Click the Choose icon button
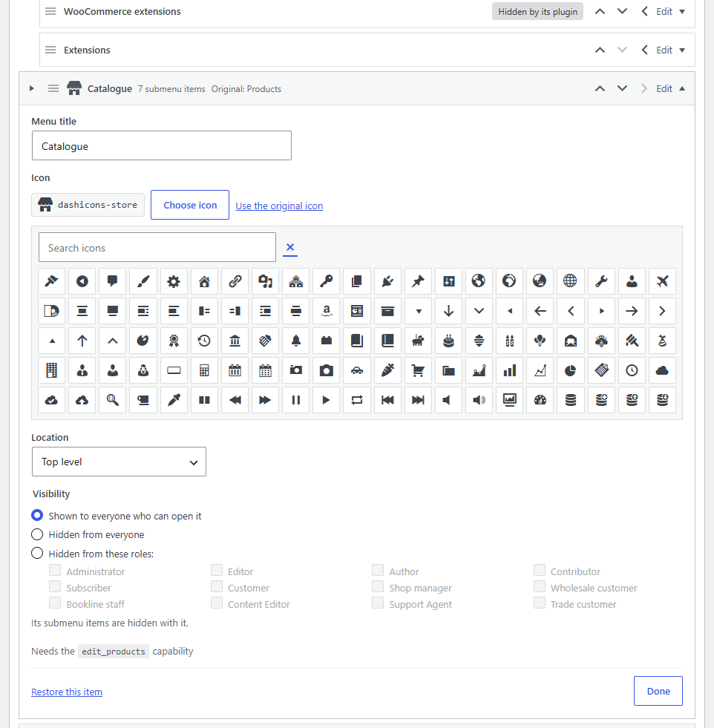Image resolution: width=714 pixels, height=728 pixels. click(190, 205)
